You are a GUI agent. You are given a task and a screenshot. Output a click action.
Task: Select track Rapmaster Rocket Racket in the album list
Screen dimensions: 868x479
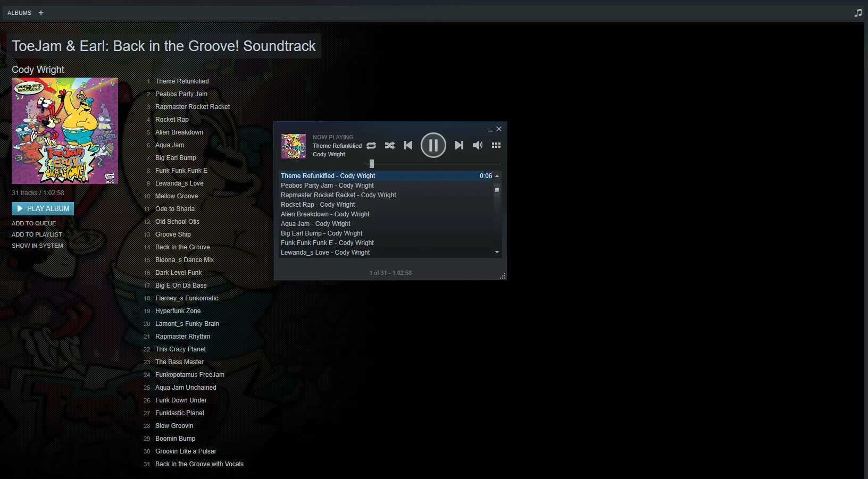193,107
